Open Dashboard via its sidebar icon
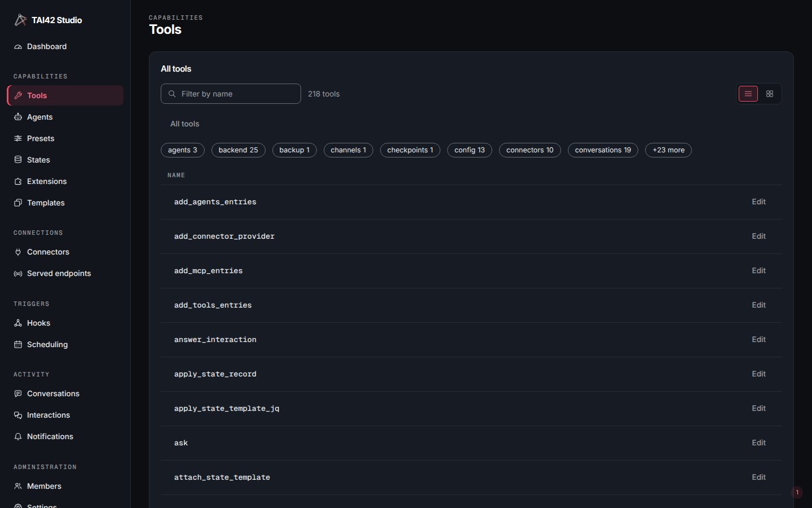This screenshot has height=508, width=812. 18,47
